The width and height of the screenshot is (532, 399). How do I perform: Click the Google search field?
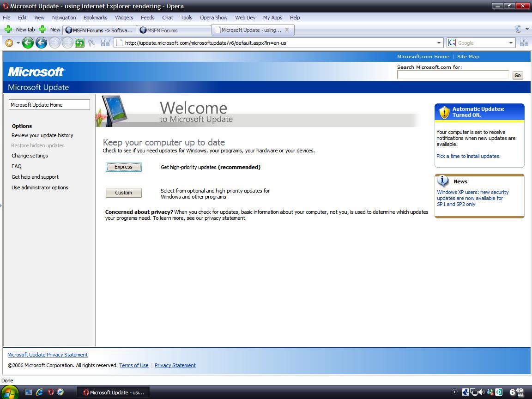pyautogui.click(x=482, y=43)
